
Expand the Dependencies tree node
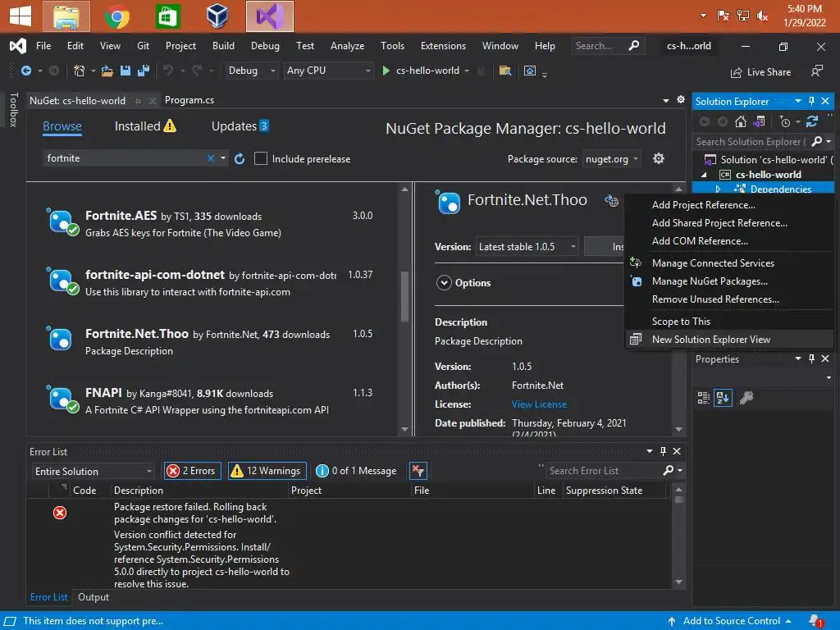tap(718, 189)
